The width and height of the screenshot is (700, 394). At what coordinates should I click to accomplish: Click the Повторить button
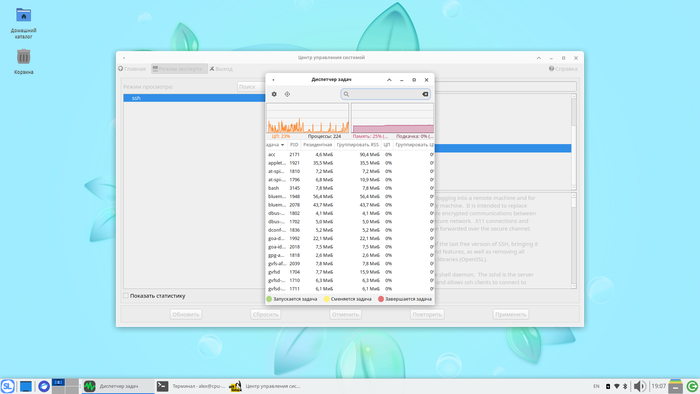pos(427,314)
